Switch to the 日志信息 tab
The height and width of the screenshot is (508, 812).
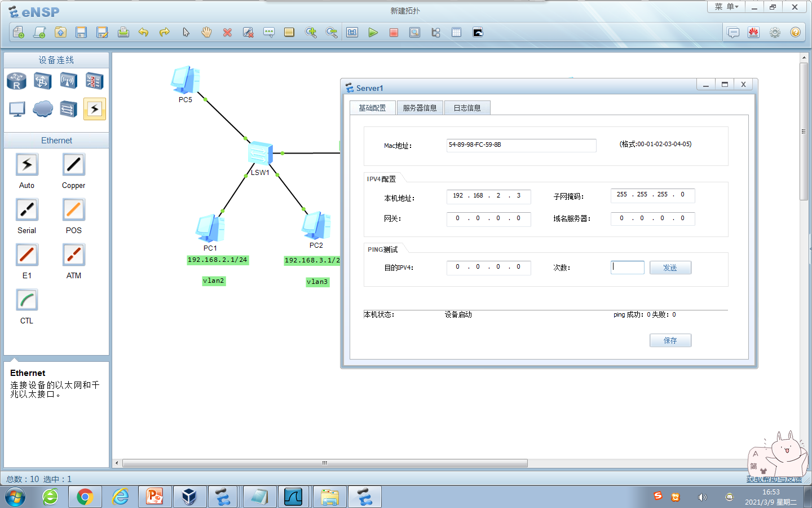pos(467,107)
